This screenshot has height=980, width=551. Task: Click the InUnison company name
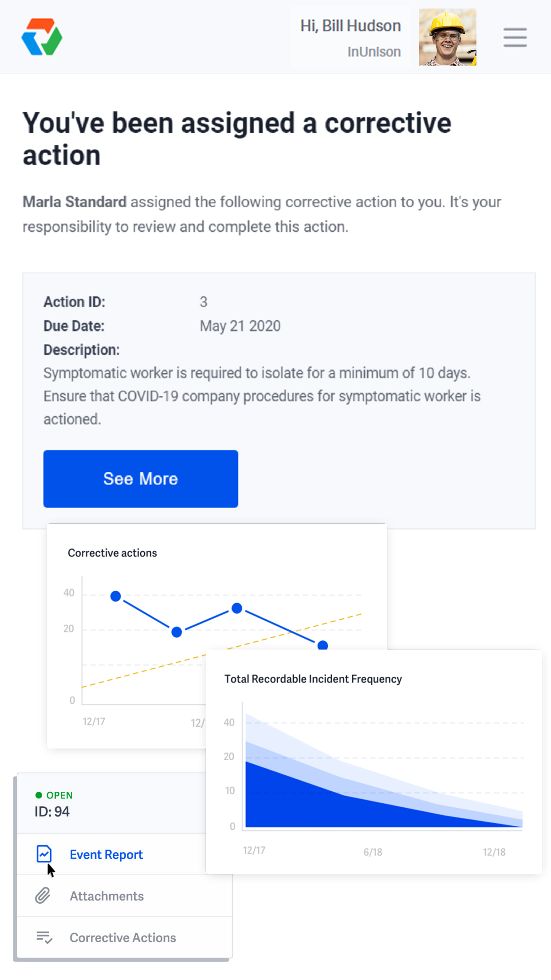click(374, 52)
